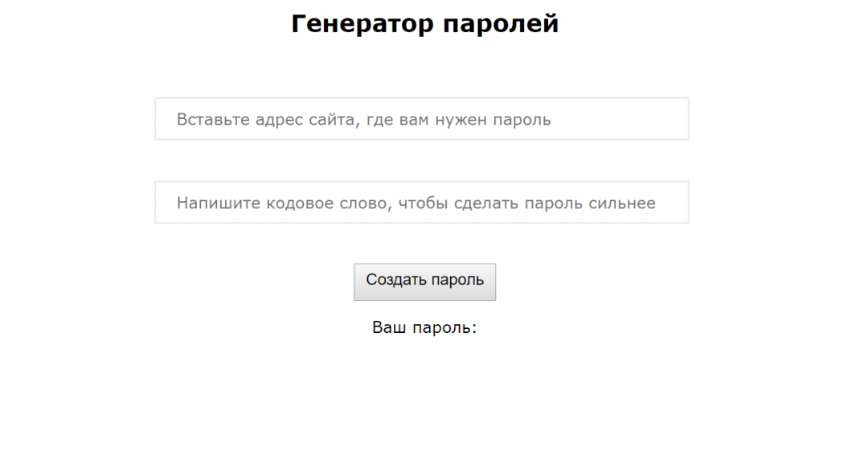Place cursor in the first input field
The width and height of the screenshot is (868, 468).
(x=421, y=119)
